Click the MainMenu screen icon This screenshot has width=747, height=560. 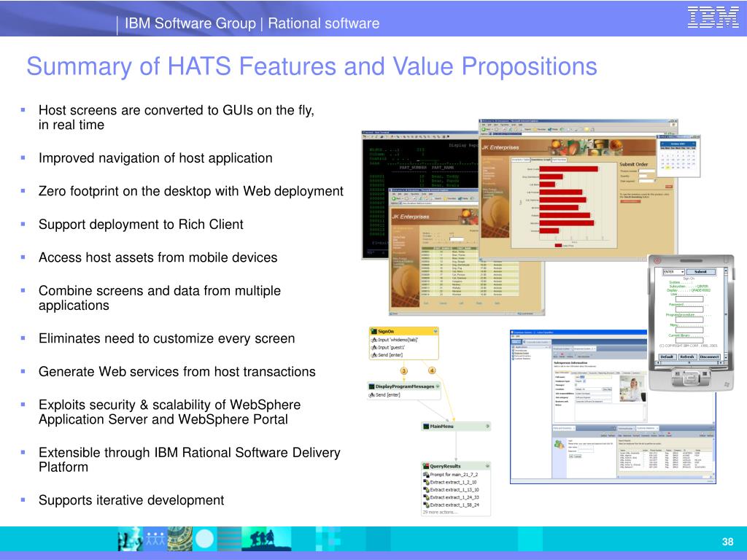(x=426, y=427)
